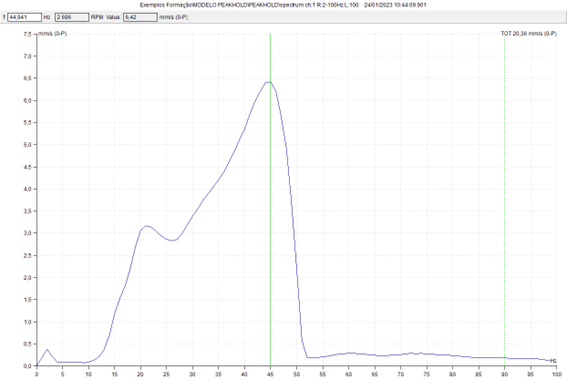Click the 100 tick on the frequency axis
Image resolution: width=567 pixels, height=380 pixels.
[556, 374]
